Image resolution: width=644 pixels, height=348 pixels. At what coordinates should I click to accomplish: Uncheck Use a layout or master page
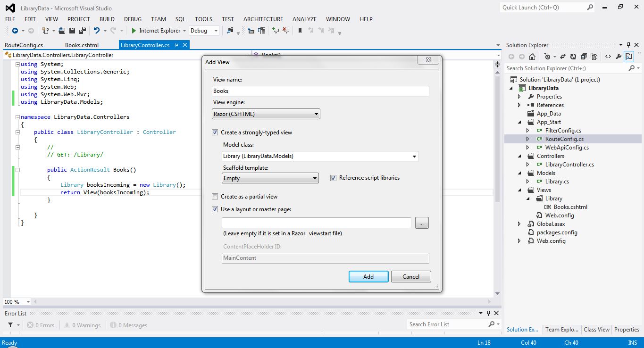pyautogui.click(x=215, y=209)
